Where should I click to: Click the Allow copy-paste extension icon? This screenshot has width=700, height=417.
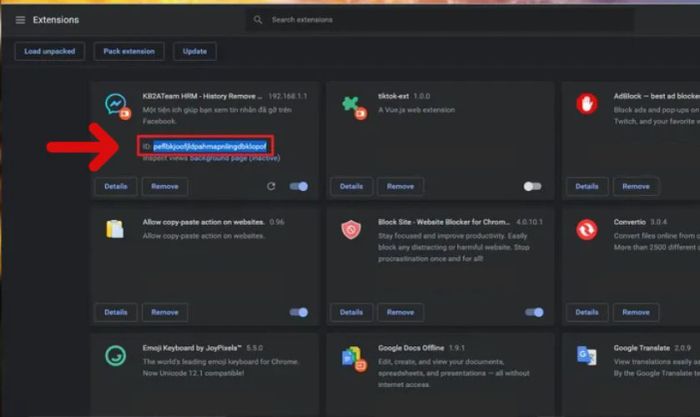tap(116, 230)
